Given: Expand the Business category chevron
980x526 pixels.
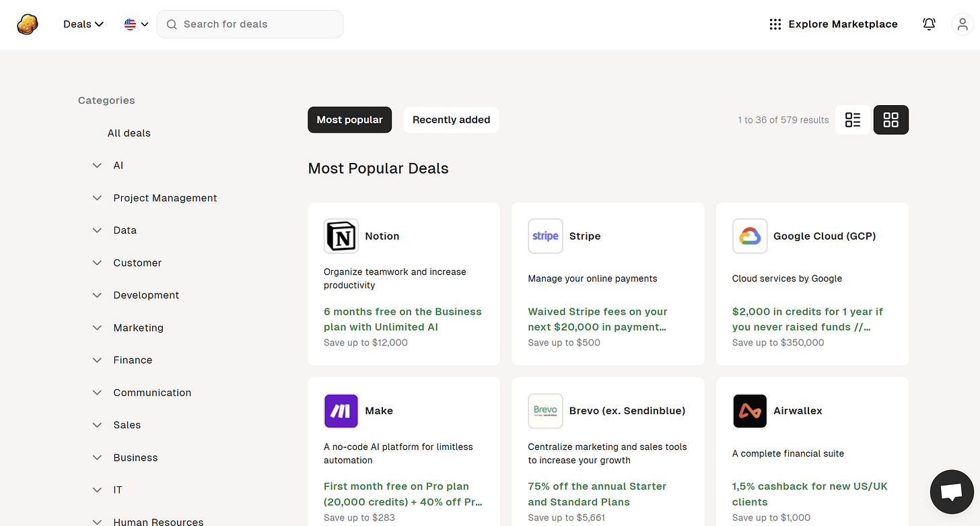Looking at the screenshot, I should pos(97,457).
